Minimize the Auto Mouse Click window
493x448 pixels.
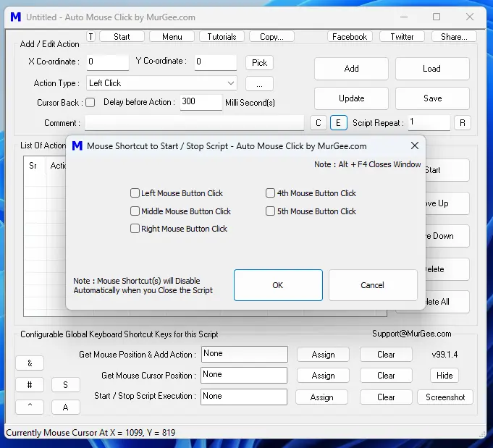point(404,17)
